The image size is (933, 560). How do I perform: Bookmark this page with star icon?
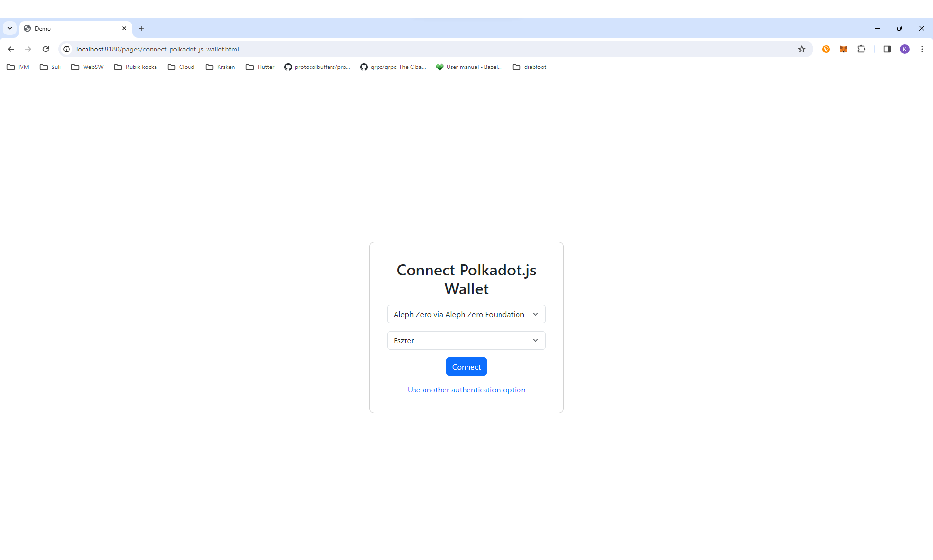pos(802,49)
